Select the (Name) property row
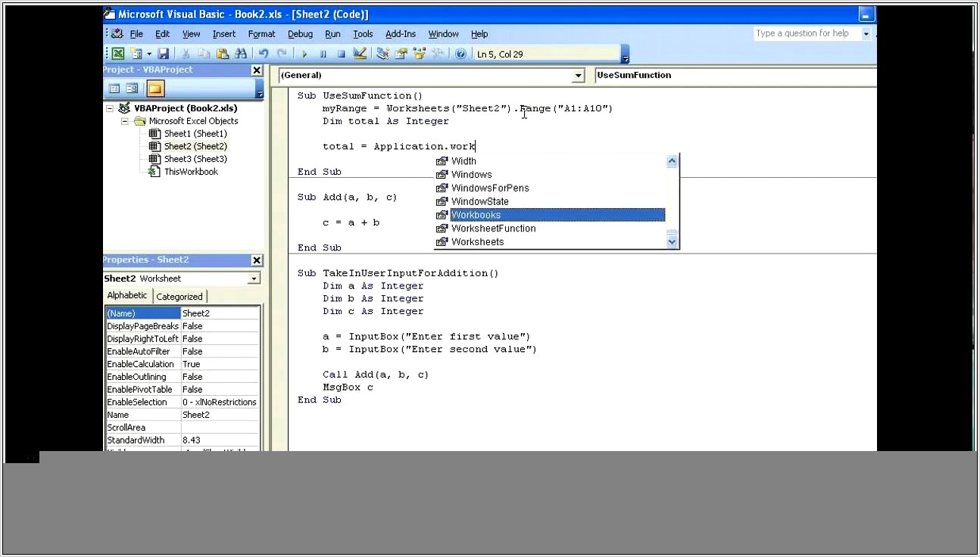The height and width of the screenshot is (557, 980). [x=183, y=313]
